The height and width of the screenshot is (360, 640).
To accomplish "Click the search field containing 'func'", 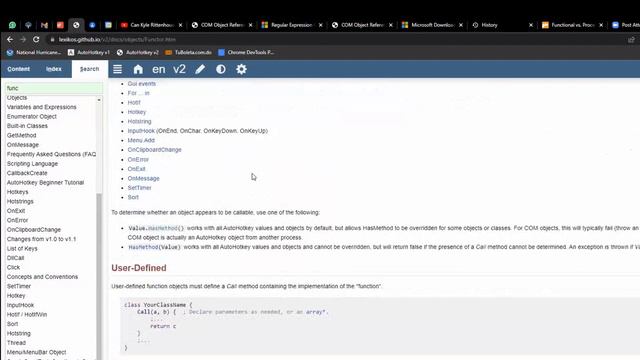I will point(53,88).
